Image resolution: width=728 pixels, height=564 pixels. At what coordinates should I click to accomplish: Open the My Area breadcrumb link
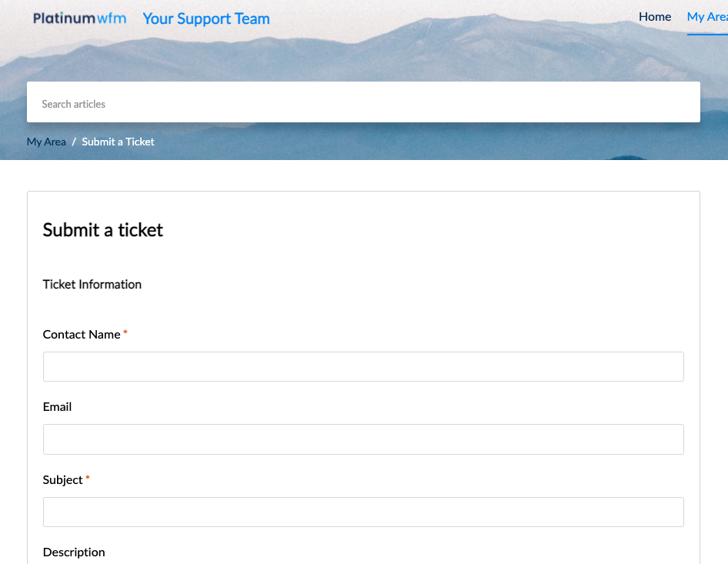46,142
